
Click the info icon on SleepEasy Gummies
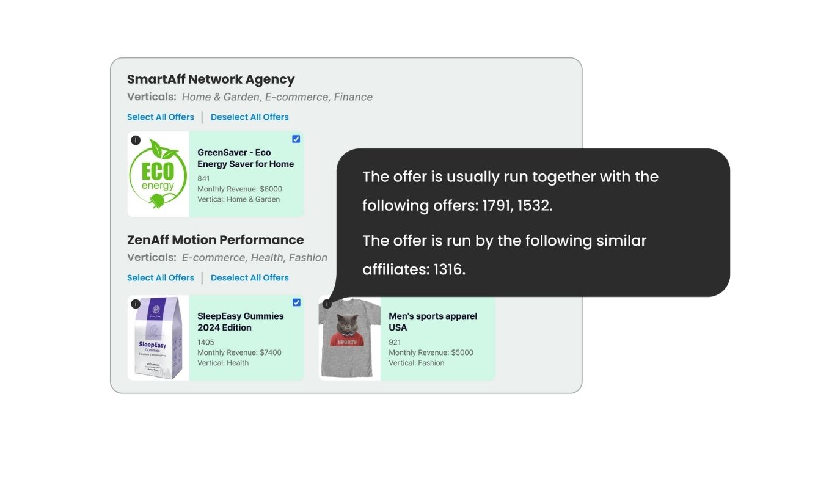pyautogui.click(x=135, y=304)
